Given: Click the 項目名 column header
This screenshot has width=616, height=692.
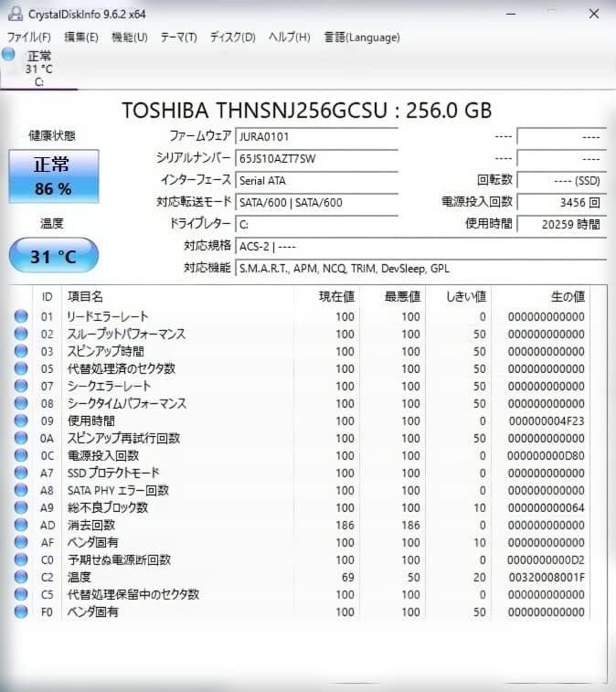Looking at the screenshot, I should click(178, 296).
